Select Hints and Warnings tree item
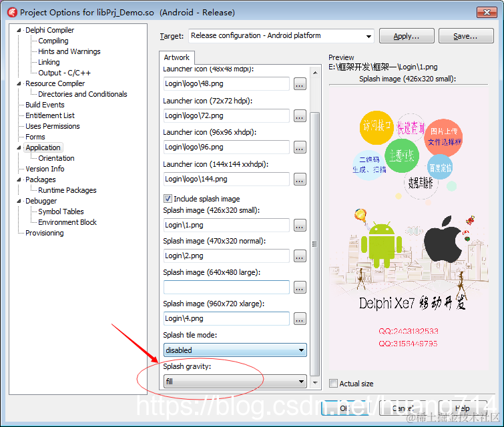The height and width of the screenshot is (427, 504). click(69, 51)
